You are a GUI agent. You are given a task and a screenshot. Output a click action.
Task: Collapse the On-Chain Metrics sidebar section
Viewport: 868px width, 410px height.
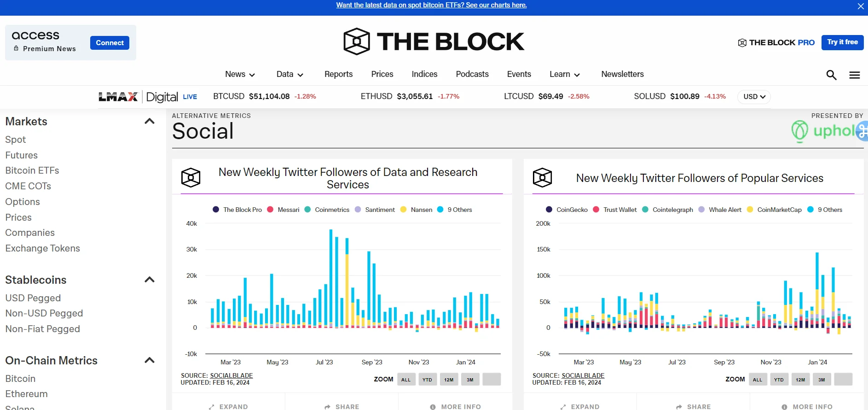(150, 360)
